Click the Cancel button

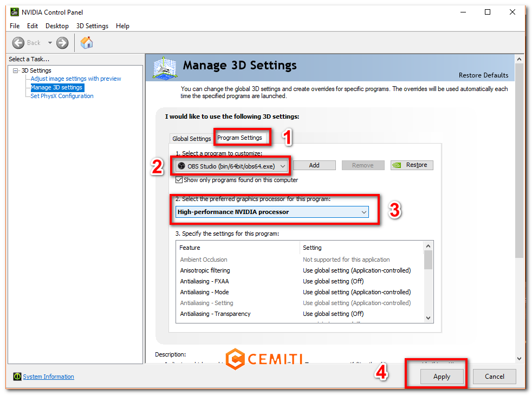494,377
